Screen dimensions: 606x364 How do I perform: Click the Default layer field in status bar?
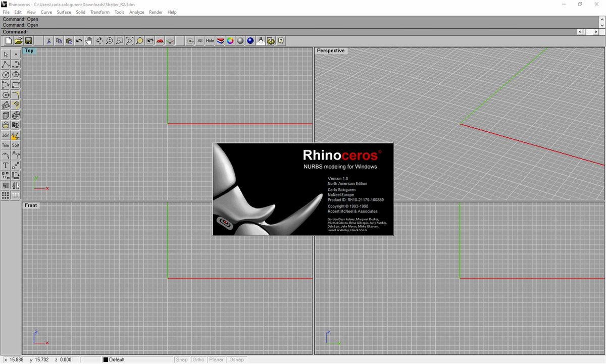137,359
